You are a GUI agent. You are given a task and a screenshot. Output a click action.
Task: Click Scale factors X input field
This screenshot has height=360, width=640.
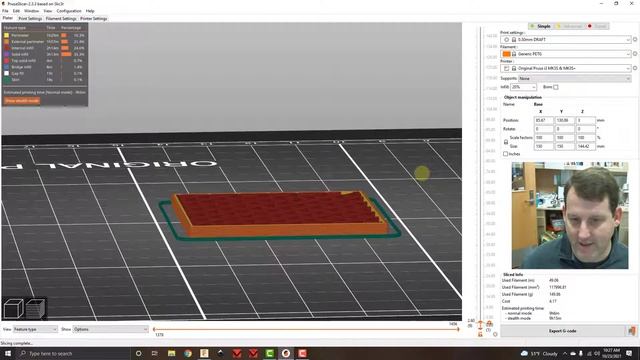tap(543, 138)
